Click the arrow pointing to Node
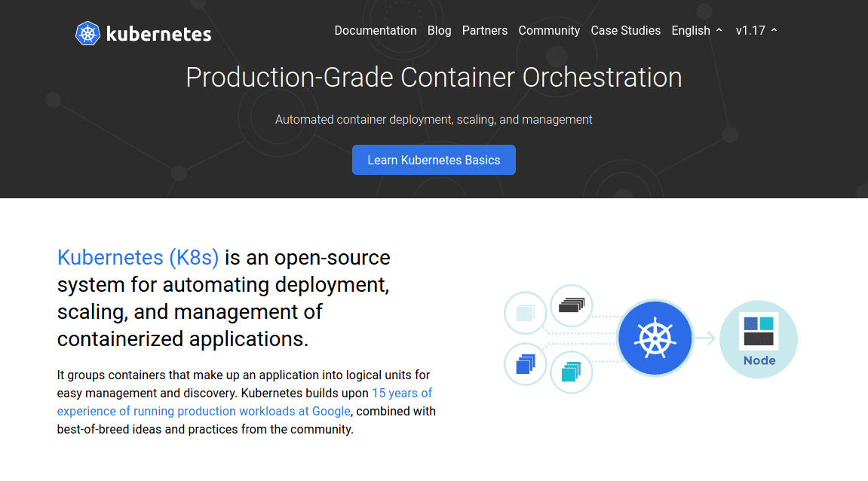This screenshot has height=481, width=868. click(x=705, y=338)
